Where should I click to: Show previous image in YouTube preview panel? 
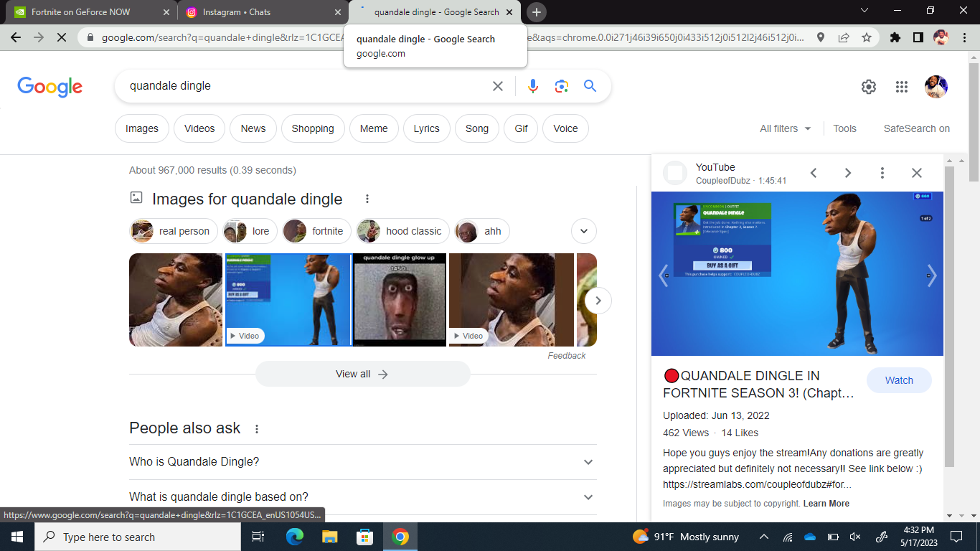(814, 173)
